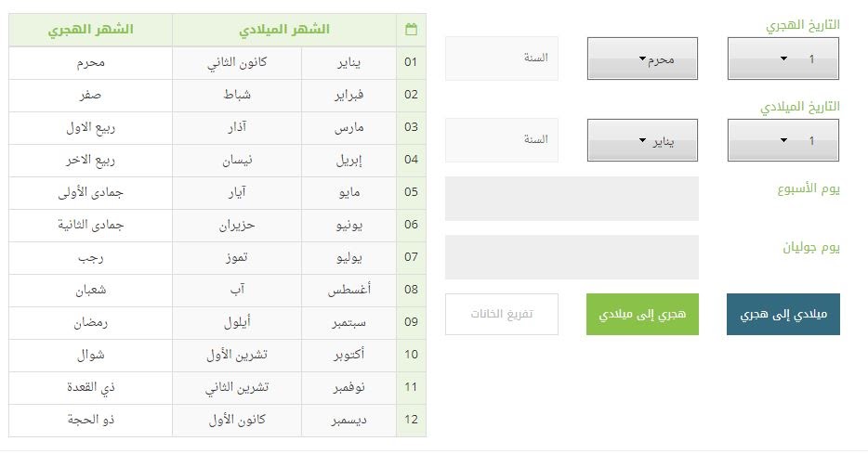Click the ذو الحجة month cell
The width and height of the screenshot is (868, 454).
[91, 421]
